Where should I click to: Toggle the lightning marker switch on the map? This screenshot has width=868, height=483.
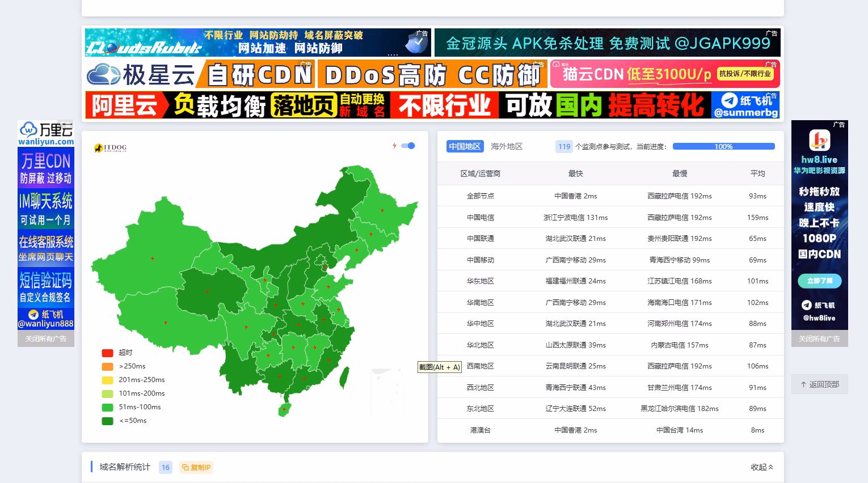408,146
